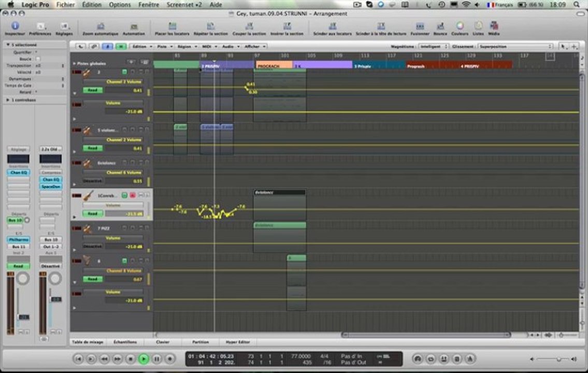Click the Fusionner toolbar icon
588x373 pixels.
tap(420, 26)
